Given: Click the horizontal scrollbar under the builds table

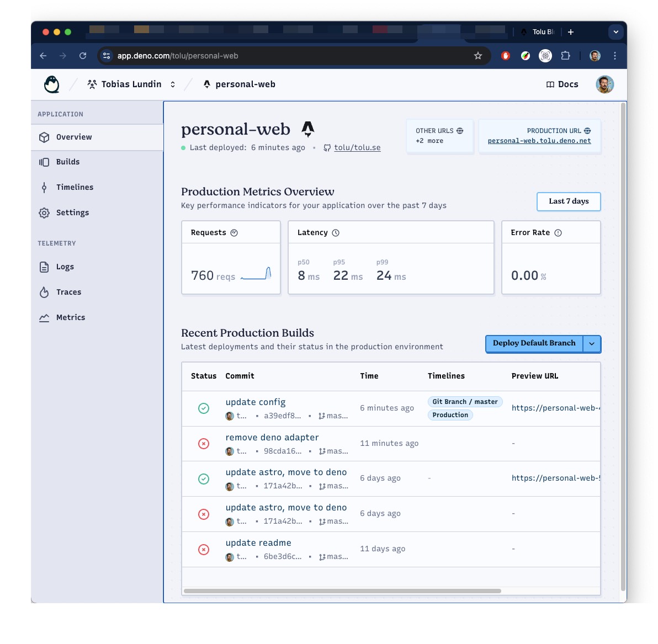Looking at the screenshot, I should [342, 591].
